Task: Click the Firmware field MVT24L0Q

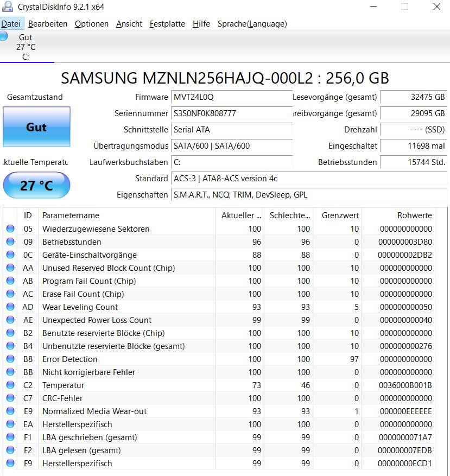Action: (x=232, y=97)
